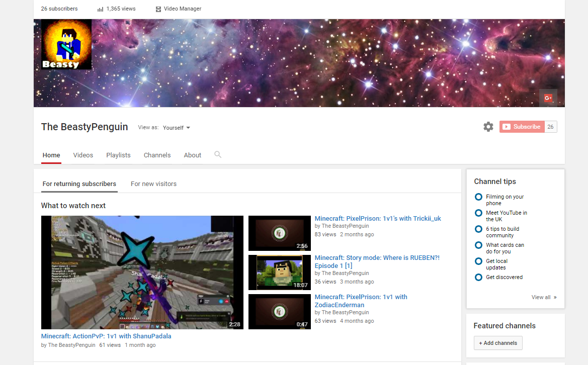Select Get local updates tip circle
The image size is (588, 365).
tap(478, 261)
